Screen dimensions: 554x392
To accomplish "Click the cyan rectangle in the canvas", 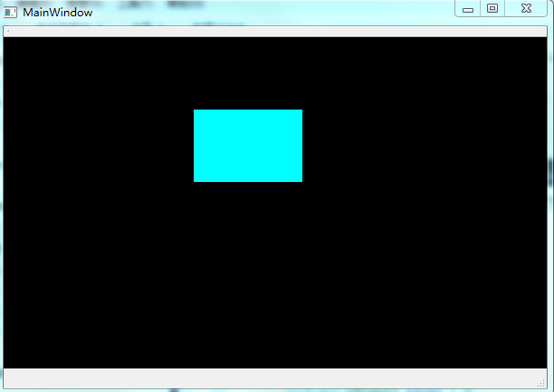I will coord(248,146).
